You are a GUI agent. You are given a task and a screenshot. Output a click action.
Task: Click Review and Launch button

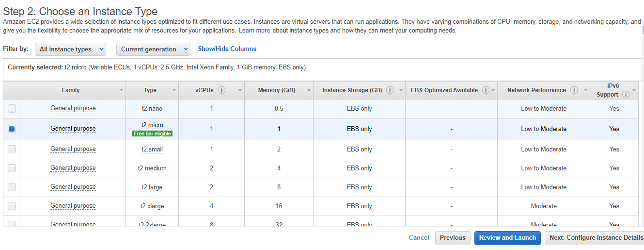[507, 237]
